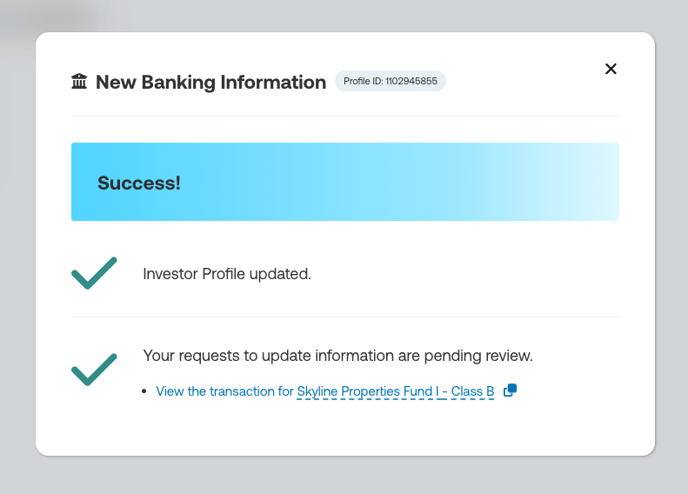The width and height of the screenshot is (688, 494).
Task: Click the divider under the dialog header
Action: click(345, 116)
